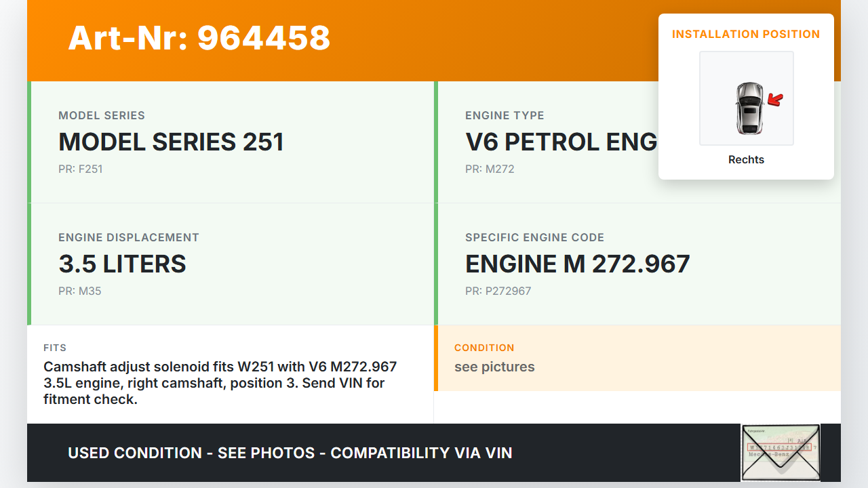Click the camshaft adjust solenoid fitment description

point(220,383)
